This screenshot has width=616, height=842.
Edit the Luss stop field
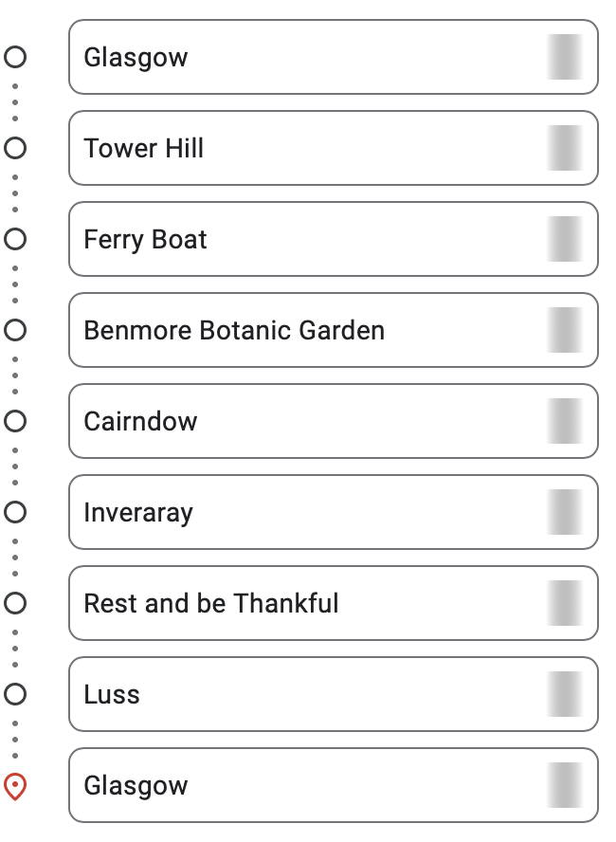pos(334,694)
